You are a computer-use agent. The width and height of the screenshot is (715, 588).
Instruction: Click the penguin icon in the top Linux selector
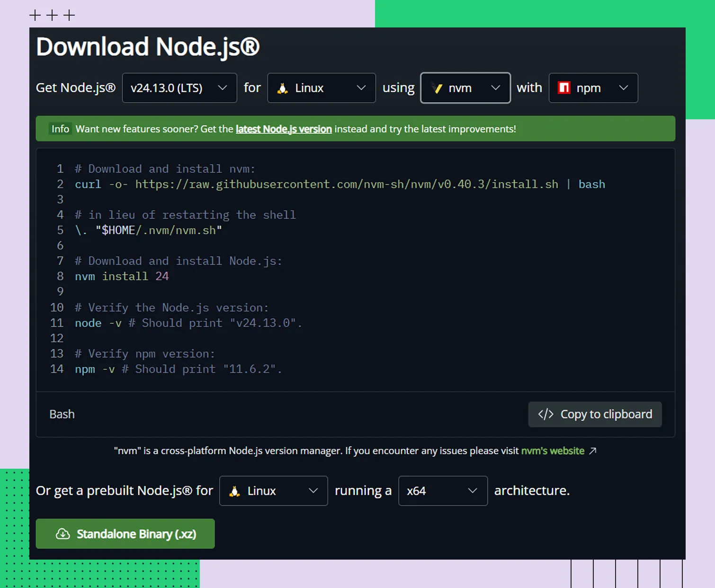(283, 88)
